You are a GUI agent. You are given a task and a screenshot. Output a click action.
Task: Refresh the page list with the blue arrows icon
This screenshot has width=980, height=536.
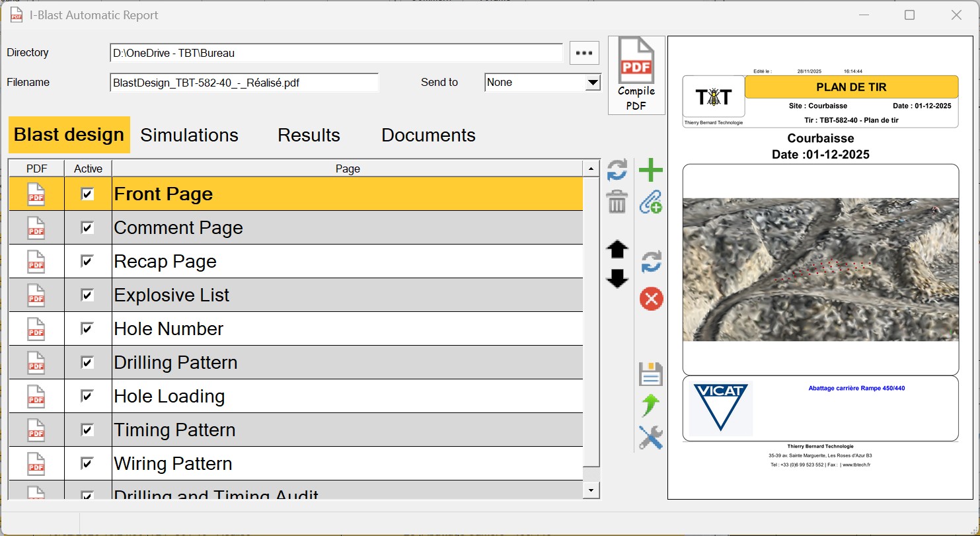[x=617, y=171]
